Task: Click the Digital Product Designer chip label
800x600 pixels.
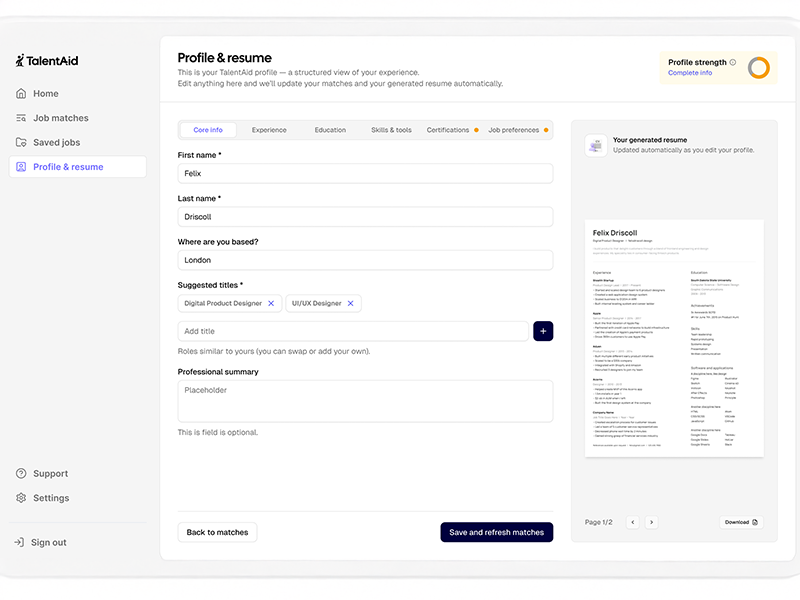Action: point(223,304)
